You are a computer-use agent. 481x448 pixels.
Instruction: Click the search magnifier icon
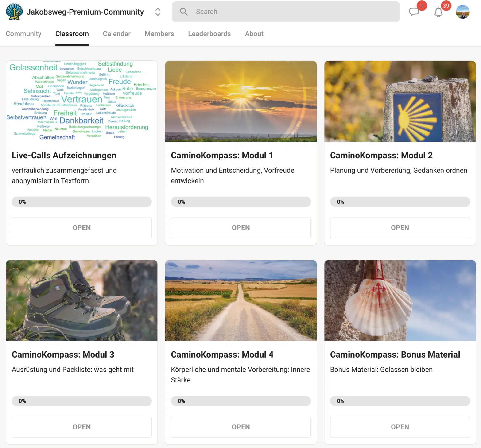pos(184,12)
